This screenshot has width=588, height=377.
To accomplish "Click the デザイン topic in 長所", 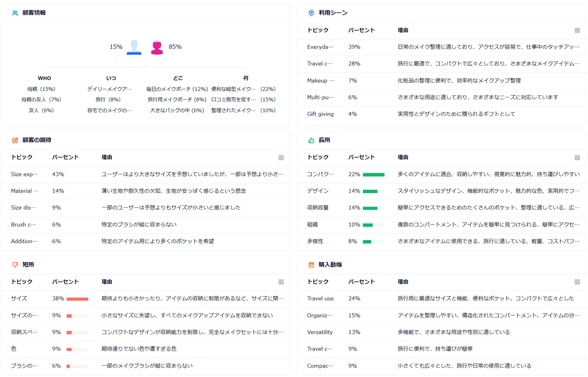I will coord(318,191).
